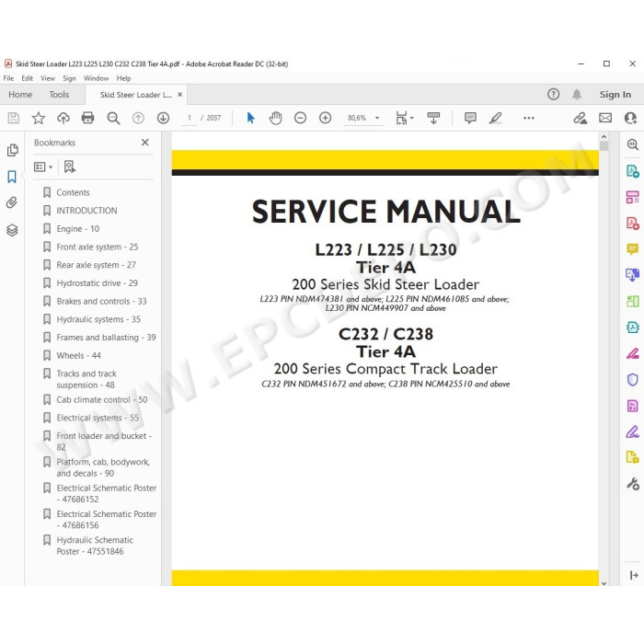Go to previous page arrow
Screen dimensions: 644x644
click(138, 118)
